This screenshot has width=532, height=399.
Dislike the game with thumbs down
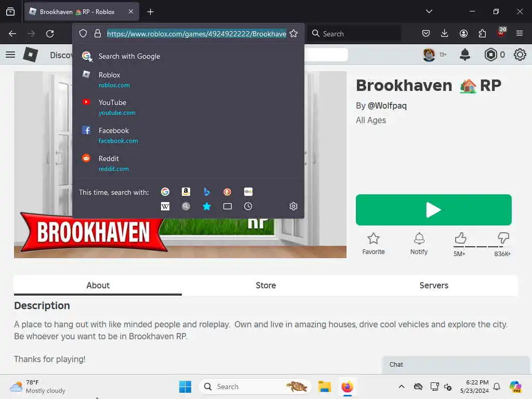click(503, 238)
